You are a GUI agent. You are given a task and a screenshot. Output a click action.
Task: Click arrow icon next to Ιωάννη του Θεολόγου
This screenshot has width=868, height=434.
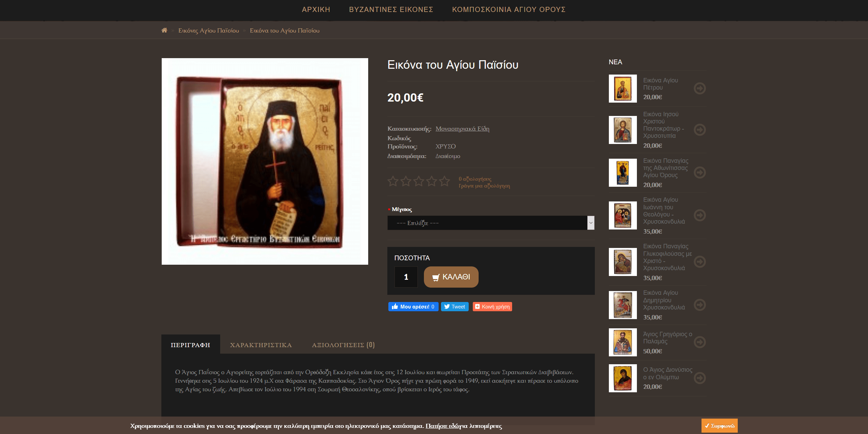coord(700,215)
